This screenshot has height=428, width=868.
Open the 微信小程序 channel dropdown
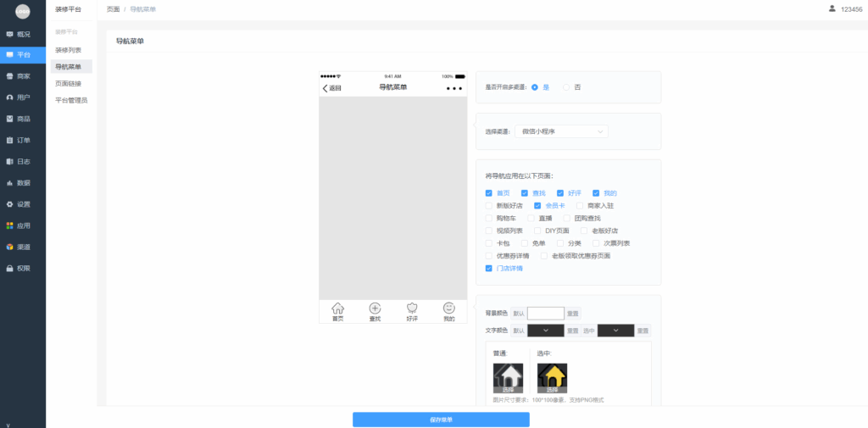coord(561,131)
